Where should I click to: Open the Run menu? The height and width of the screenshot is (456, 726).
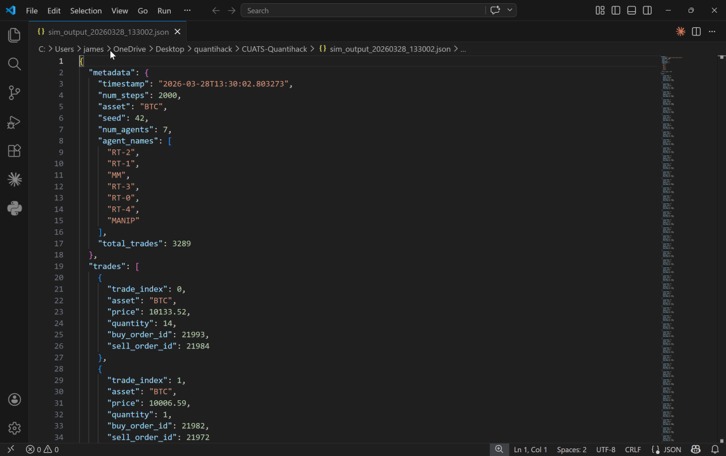click(164, 11)
